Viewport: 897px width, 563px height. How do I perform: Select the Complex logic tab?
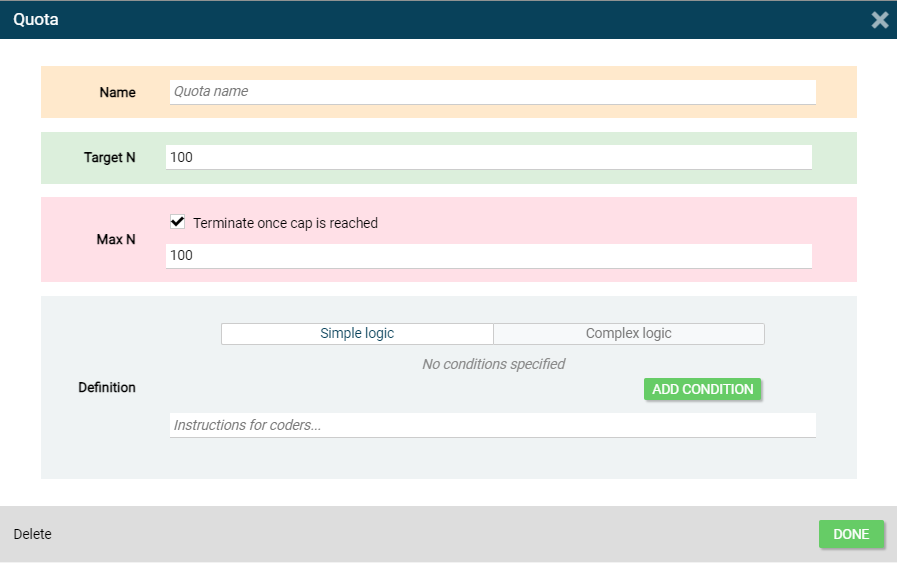click(x=628, y=334)
